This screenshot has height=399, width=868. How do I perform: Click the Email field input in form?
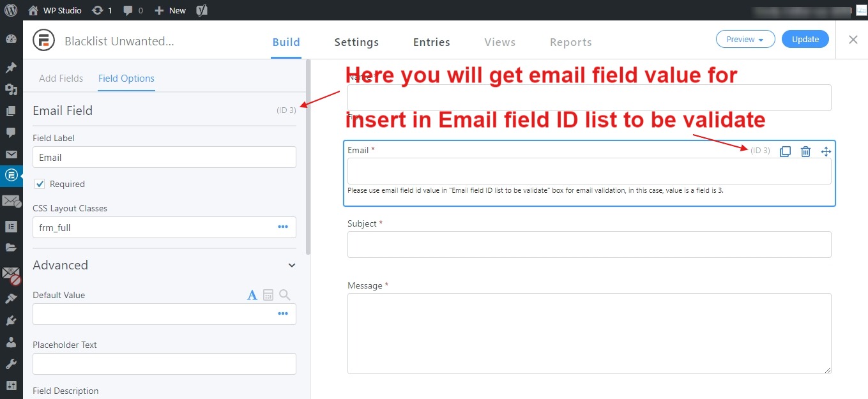click(589, 171)
